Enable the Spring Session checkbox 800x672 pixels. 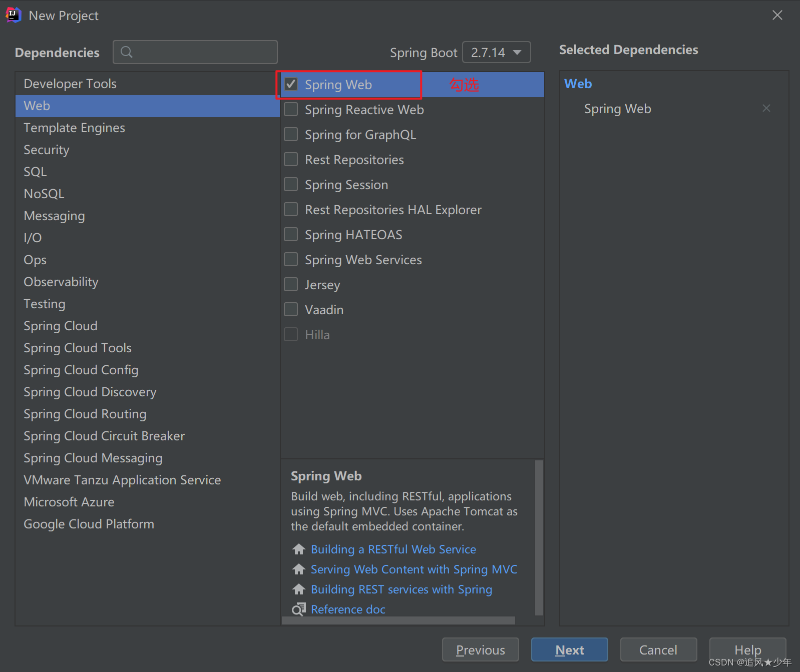point(291,184)
